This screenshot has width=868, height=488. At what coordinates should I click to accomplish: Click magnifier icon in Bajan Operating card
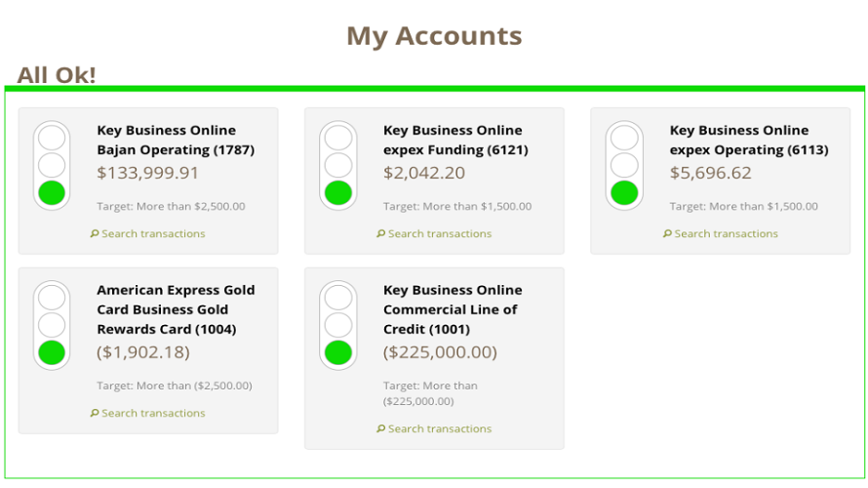coord(95,234)
